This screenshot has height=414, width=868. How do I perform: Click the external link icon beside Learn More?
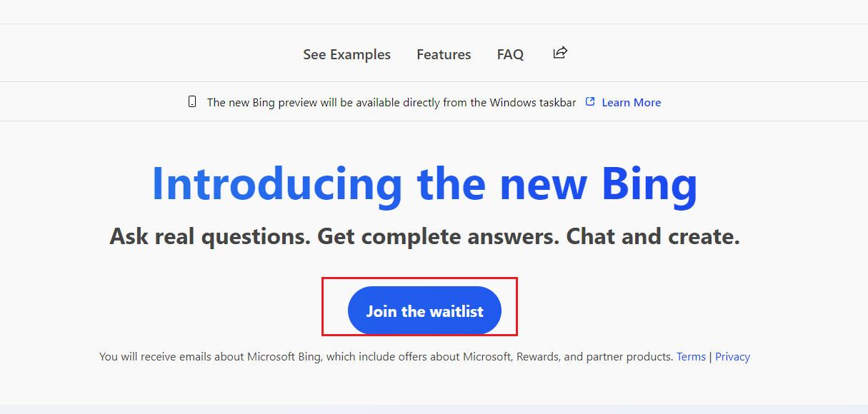590,102
